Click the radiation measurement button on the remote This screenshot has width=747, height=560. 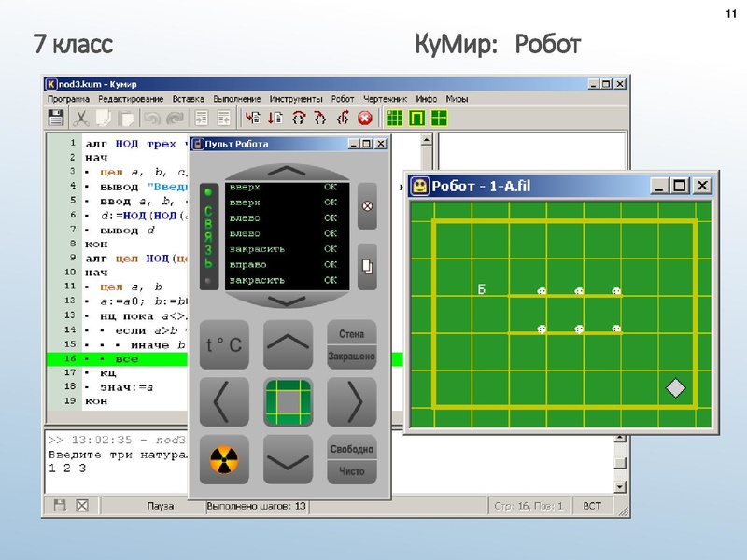click(x=224, y=458)
